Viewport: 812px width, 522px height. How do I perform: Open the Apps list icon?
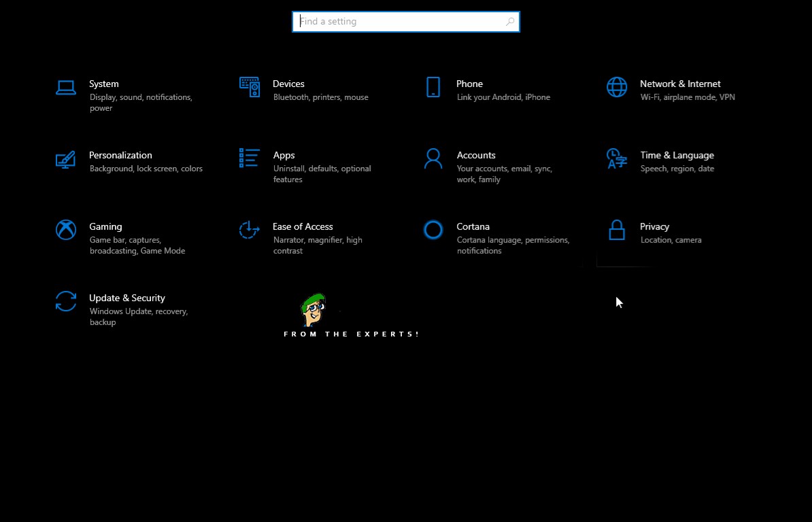point(249,158)
